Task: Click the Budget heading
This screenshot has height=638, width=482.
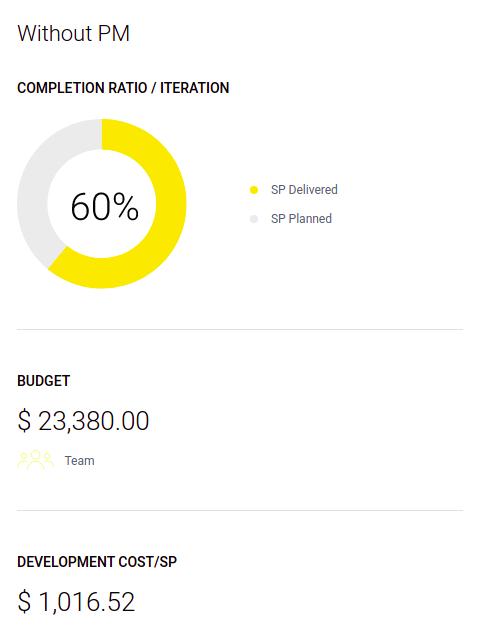Action: (44, 381)
